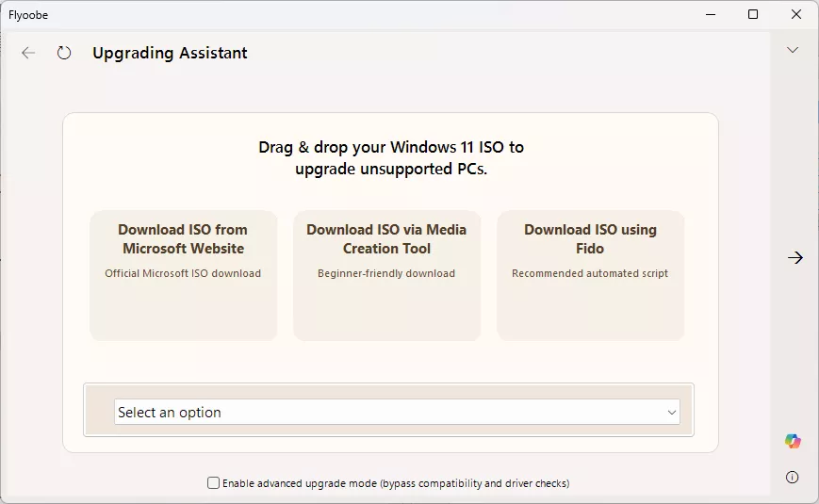Image resolution: width=819 pixels, height=504 pixels.
Task: Click the 'Upgrading Assistant' page title
Action: 170,53
